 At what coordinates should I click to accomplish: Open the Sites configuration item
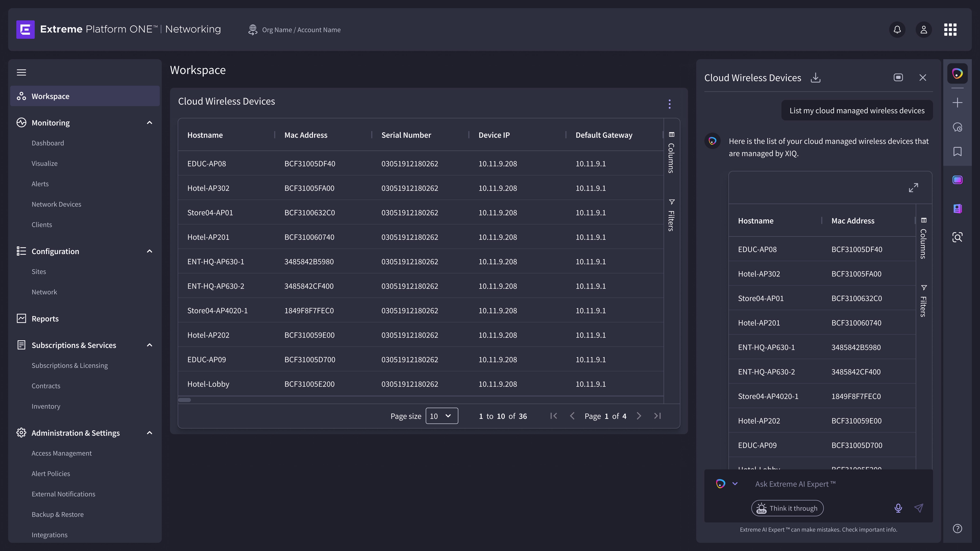pos(38,272)
